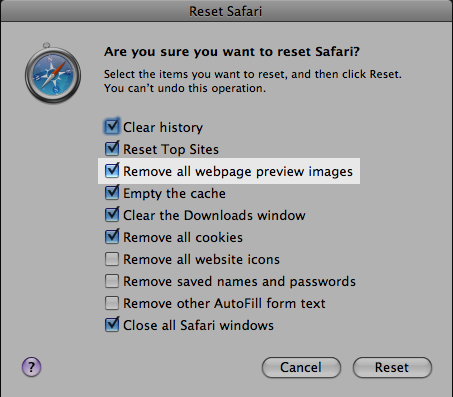
Task: Click the Close all Safari windows label
Action: point(198,326)
